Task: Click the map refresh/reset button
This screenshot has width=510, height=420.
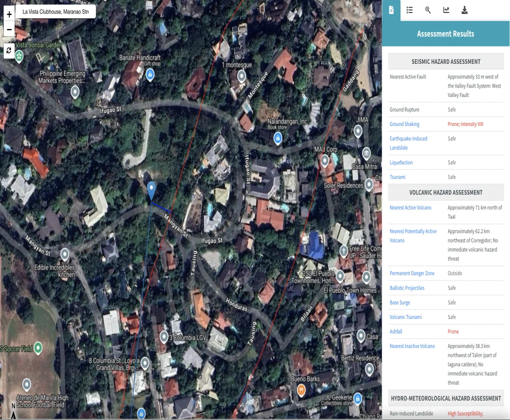Action: pyautogui.click(x=9, y=50)
